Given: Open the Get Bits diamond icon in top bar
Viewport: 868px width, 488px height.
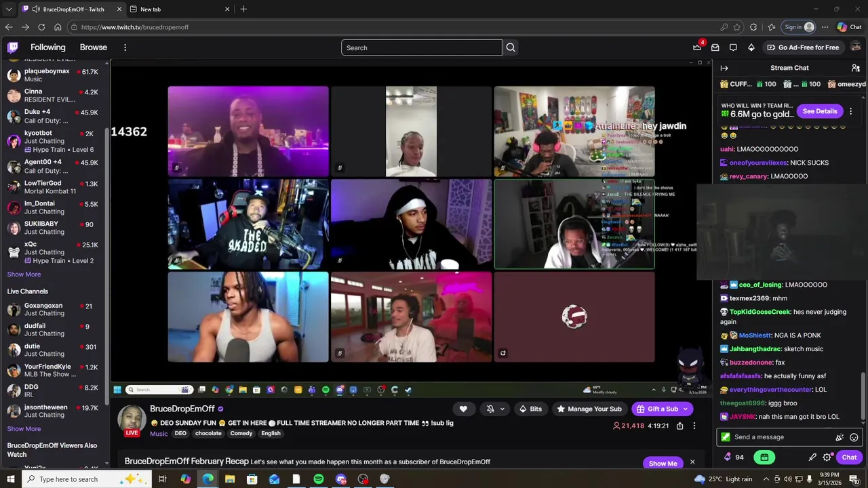Looking at the screenshot, I should pyautogui.click(x=751, y=47).
